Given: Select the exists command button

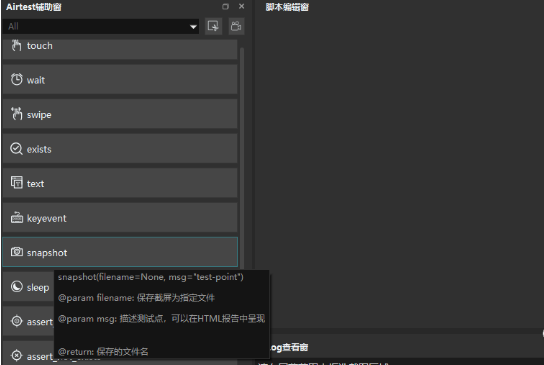Looking at the screenshot, I should click(x=120, y=148).
